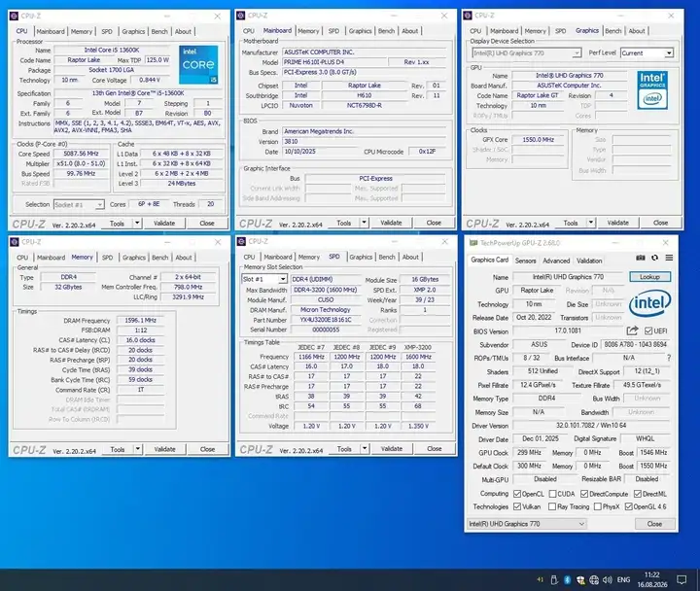700x591 pixels.
Task: Click Validate in the CPU-Z CPU window
Action: (x=164, y=224)
